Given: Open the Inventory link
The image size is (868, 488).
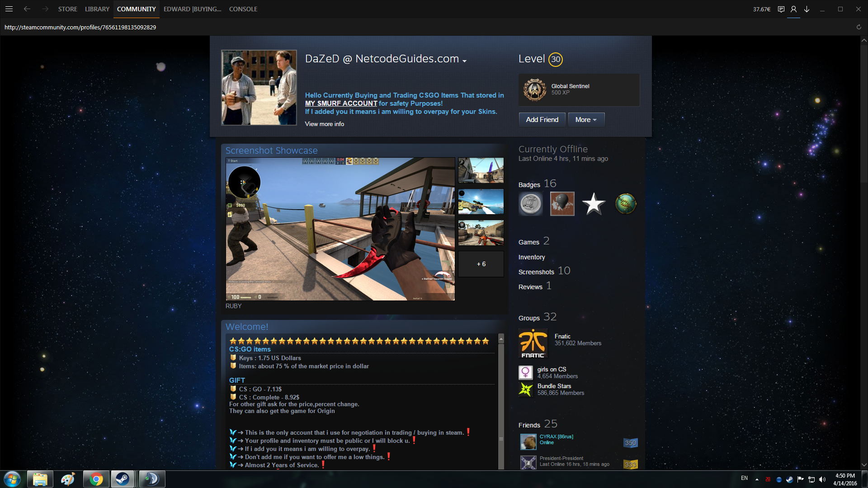Looking at the screenshot, I should 532,257.
